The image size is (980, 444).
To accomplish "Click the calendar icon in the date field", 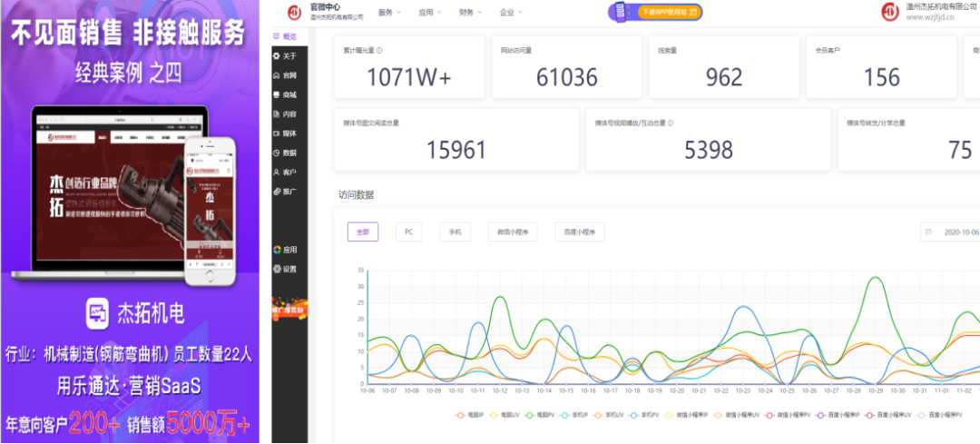I will (928, 232).
